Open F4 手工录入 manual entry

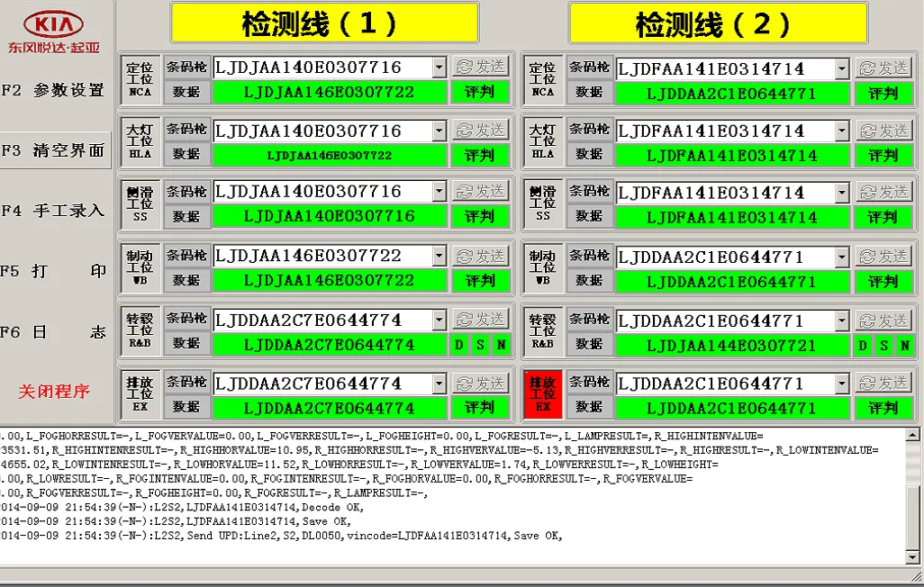54,211
